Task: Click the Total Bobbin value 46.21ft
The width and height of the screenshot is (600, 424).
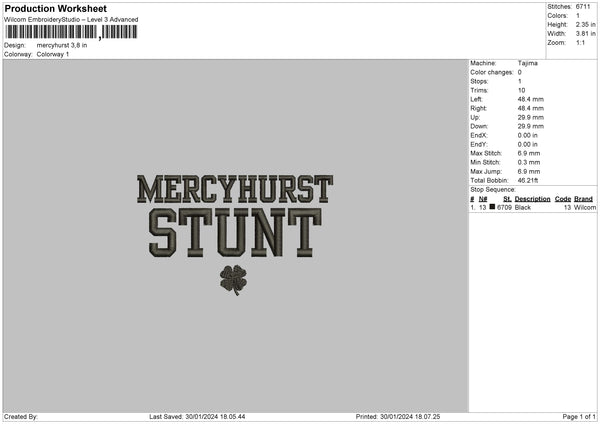Action: 528,181
